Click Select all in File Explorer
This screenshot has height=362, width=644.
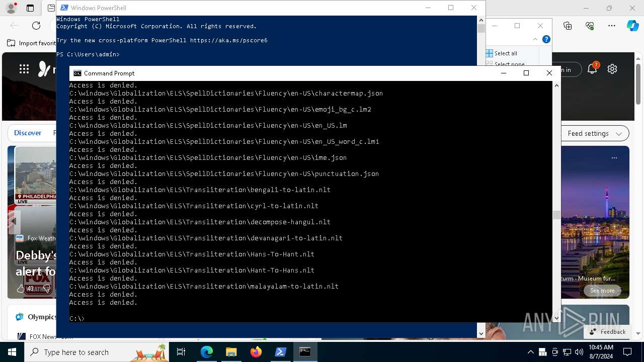502,53
